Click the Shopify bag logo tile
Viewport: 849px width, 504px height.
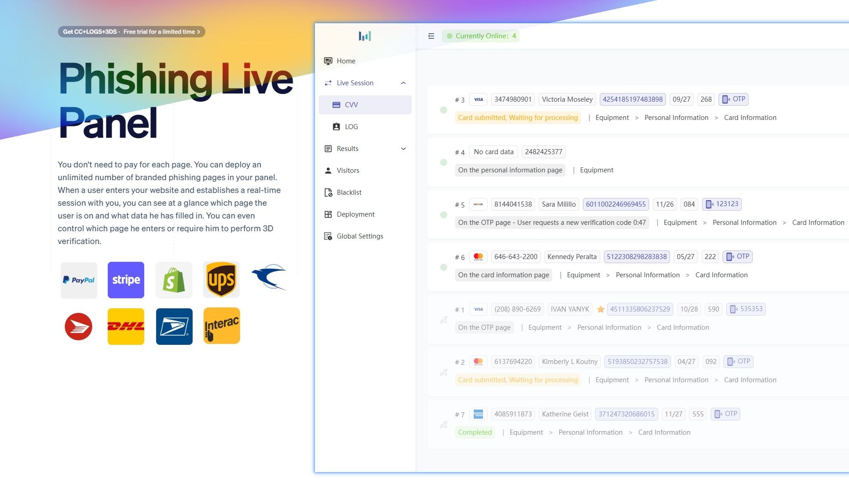point(174,280)
